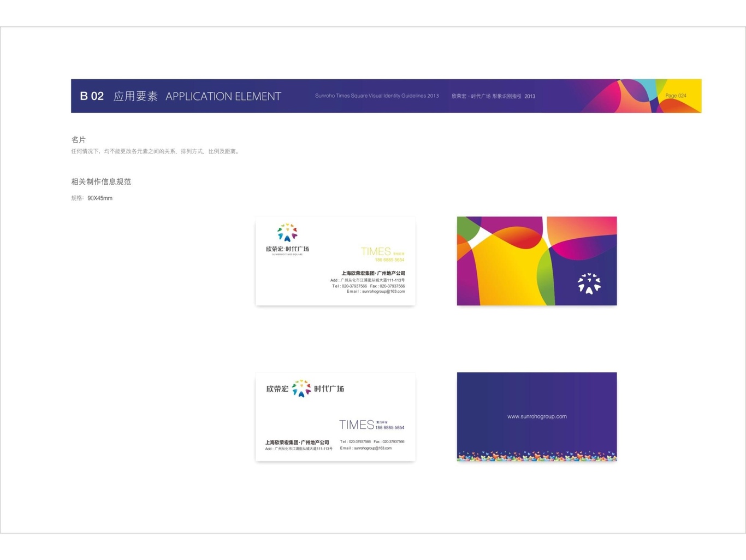The image size is (746, 560).
Task: Click the 'APPLICATION ELEMENT' header text
Action: [223, 96]
